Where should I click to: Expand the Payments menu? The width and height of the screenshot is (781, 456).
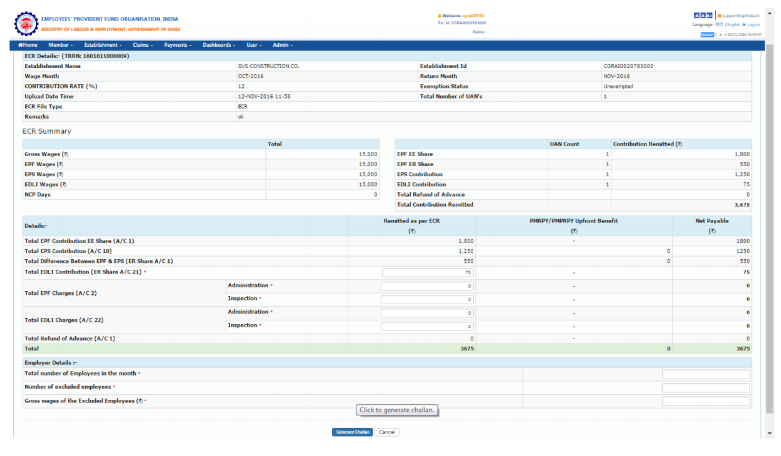pos(178,45)
